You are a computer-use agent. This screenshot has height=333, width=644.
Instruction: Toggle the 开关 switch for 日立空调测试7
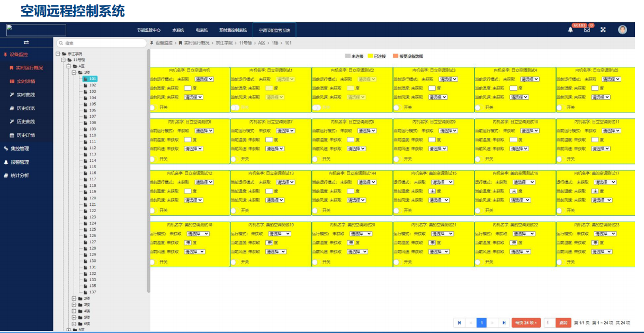[x=234, y=159]
